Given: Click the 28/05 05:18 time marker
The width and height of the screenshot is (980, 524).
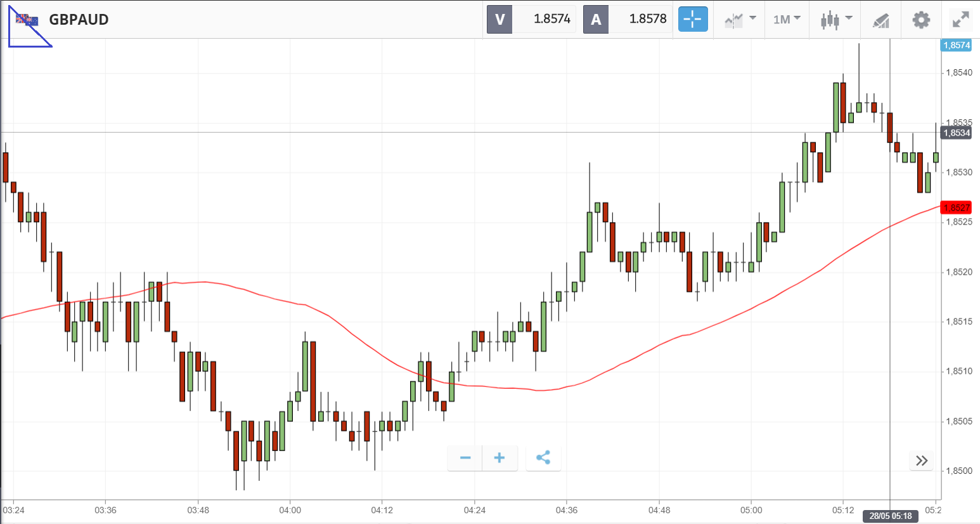Looking at the screenshot, I should [x=890, y=516].
